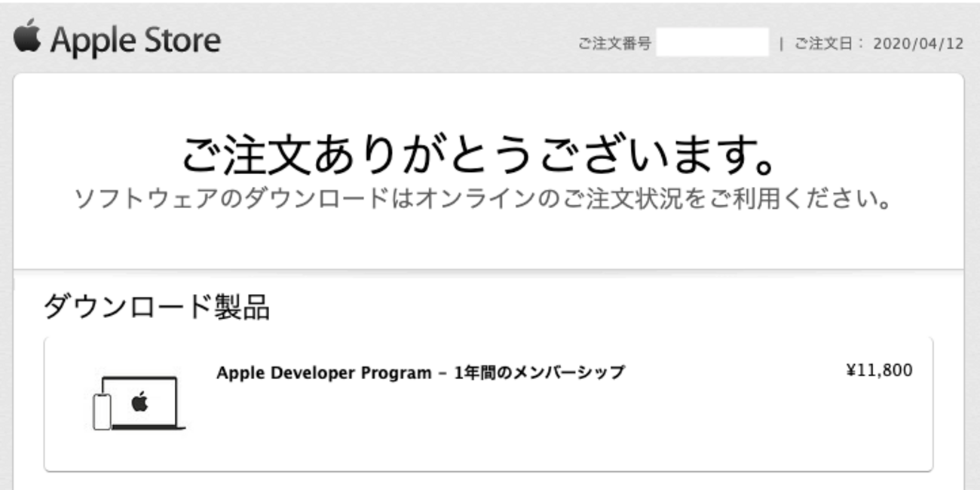Click the redacted order number field
Image resolution: width=980 pixels, height=490 pixels.
coord(712,43)
